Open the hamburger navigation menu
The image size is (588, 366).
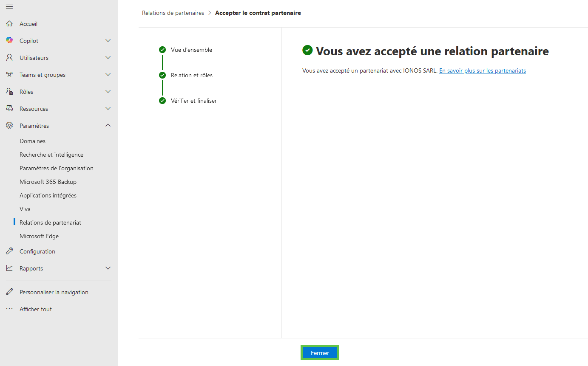9,6
